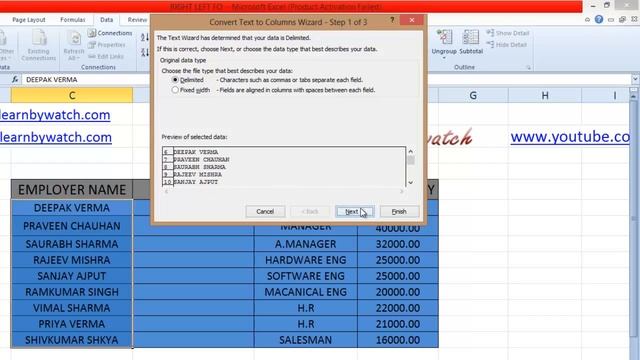Select the HARDWARE ENG cell
The image size is (640, 360).
point(306,260)
